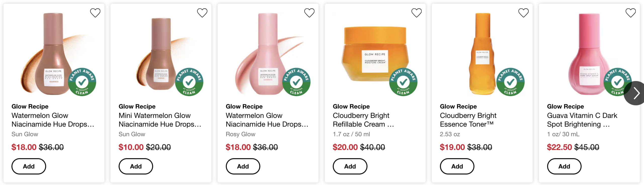
Task: Add Guava Vitamin C Dark Spot serum
Action: click(564, 166)
